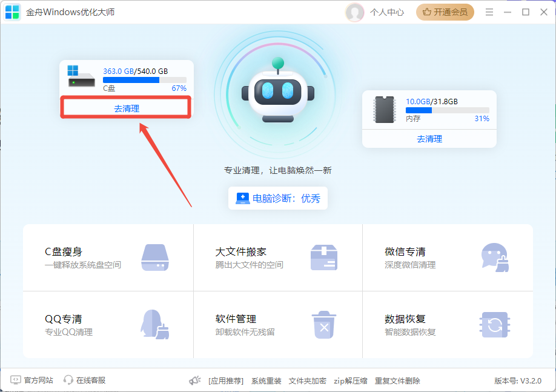Viewport: 556px width, 392px height.
Task: Minimize the optimizer window
Action: (x=508, y=12)
